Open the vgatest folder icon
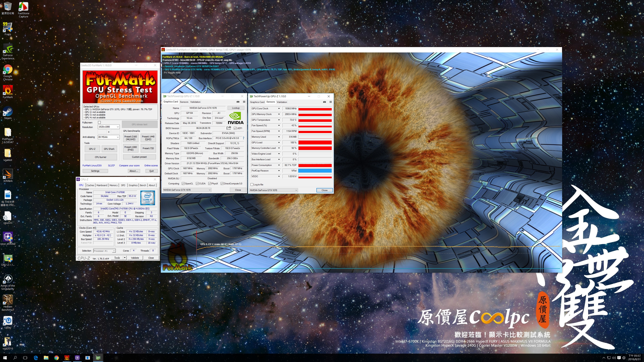 click(x=8, y=155)
